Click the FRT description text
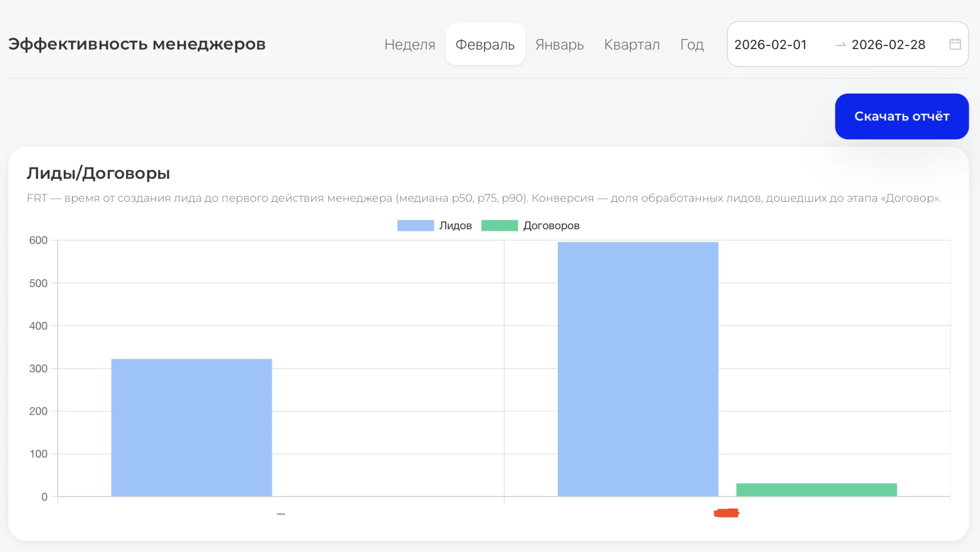This screenshot has height=552, width=980. [483, 198]
